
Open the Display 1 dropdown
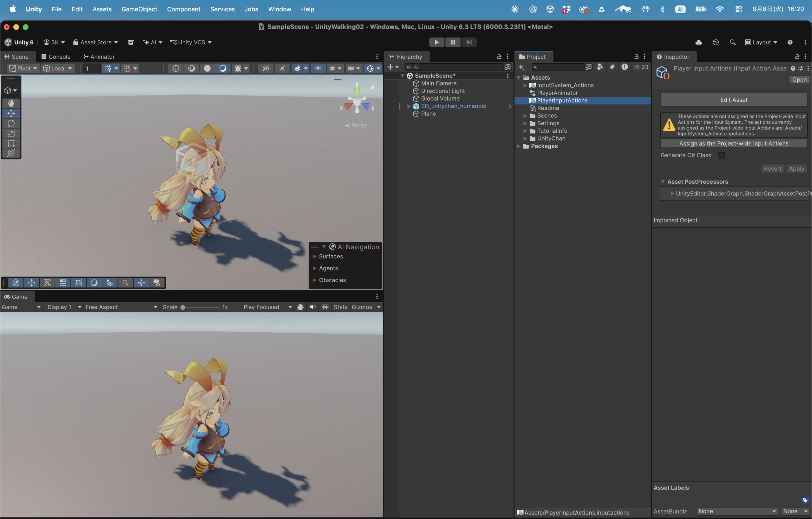click(64, 307)
